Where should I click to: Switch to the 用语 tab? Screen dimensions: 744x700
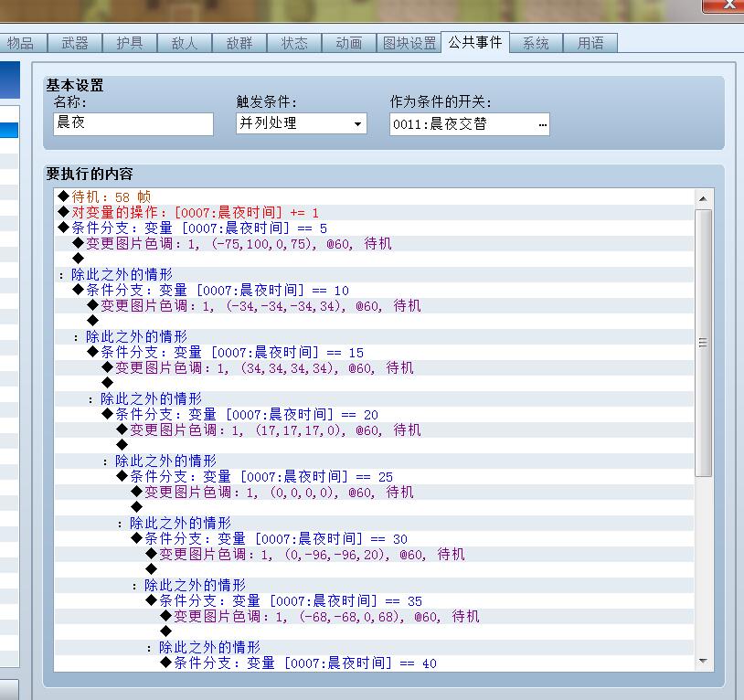tap(590, 43)
